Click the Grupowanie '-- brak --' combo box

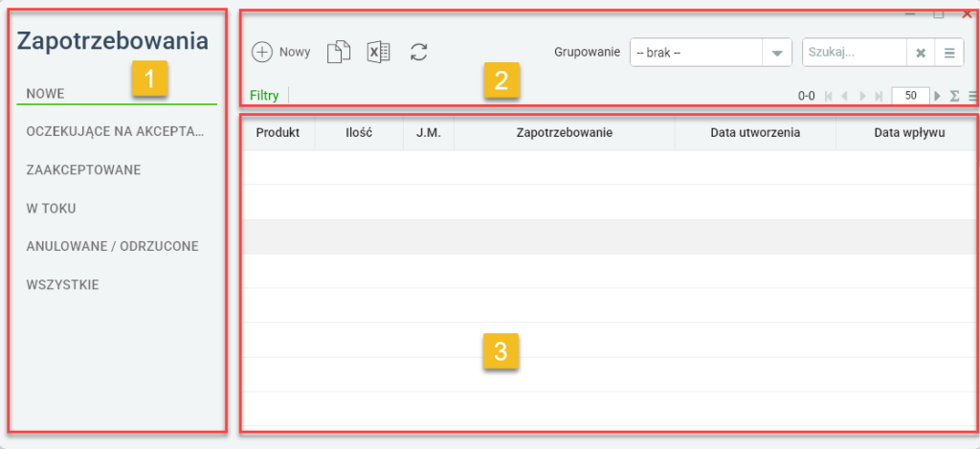point(711,54)
